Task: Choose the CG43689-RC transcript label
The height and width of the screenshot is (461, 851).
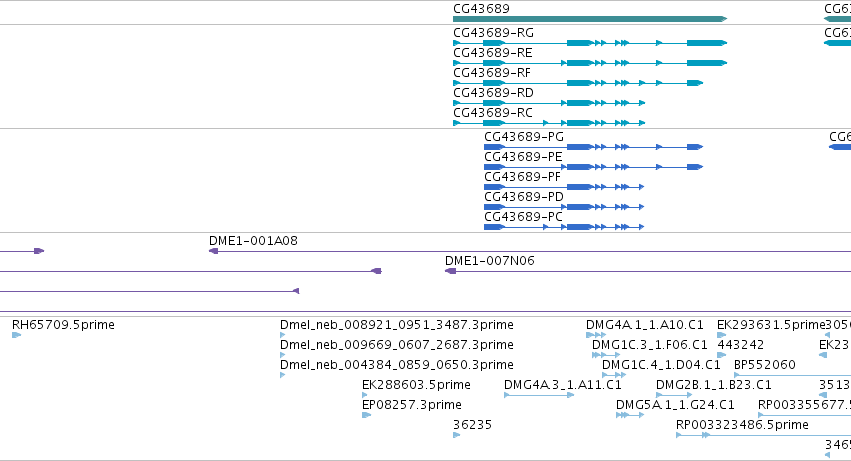Action: (493, 113)
